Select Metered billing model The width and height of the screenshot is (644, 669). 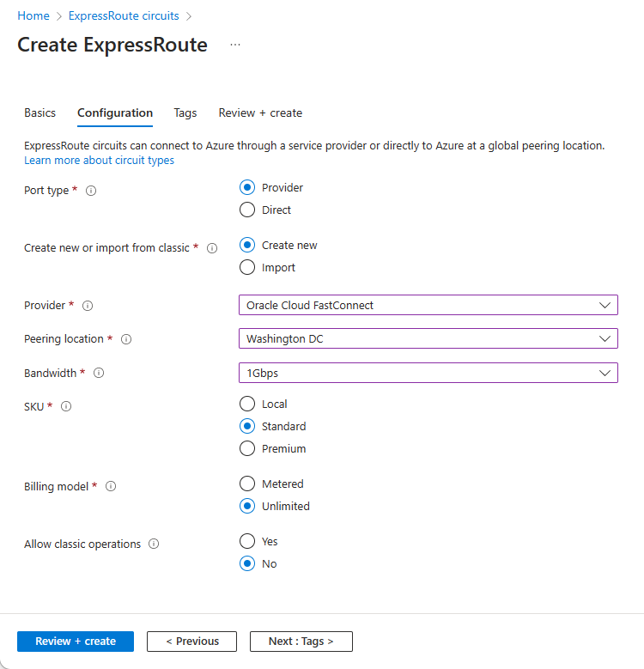(247, 484)
